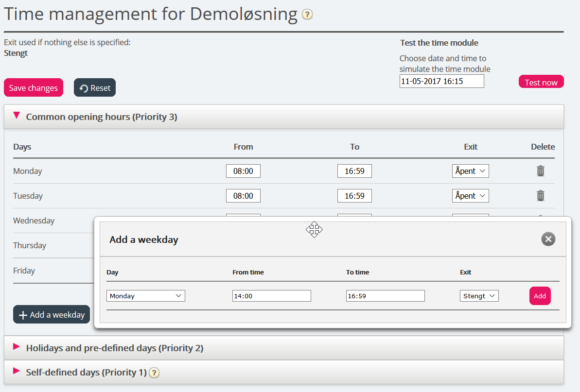580x392 pixels.
Task: Delete the Monday opening hours row
Action: click(540, 171)
